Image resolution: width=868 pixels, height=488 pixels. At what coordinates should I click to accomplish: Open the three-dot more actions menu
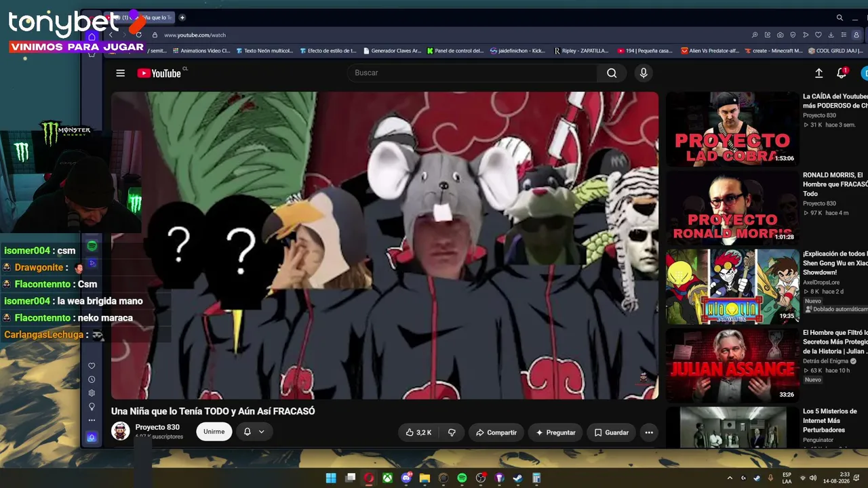pyautogui.click(x=649, y=432)
